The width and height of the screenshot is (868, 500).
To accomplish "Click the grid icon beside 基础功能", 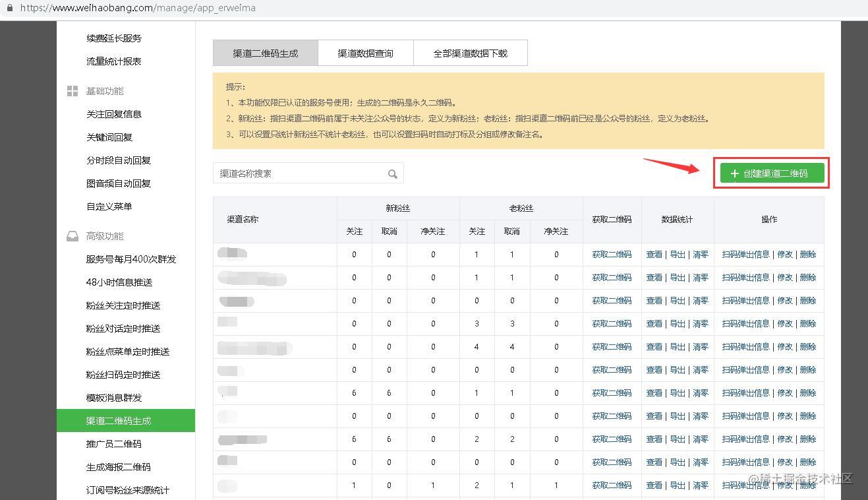I will click(72, 91).
